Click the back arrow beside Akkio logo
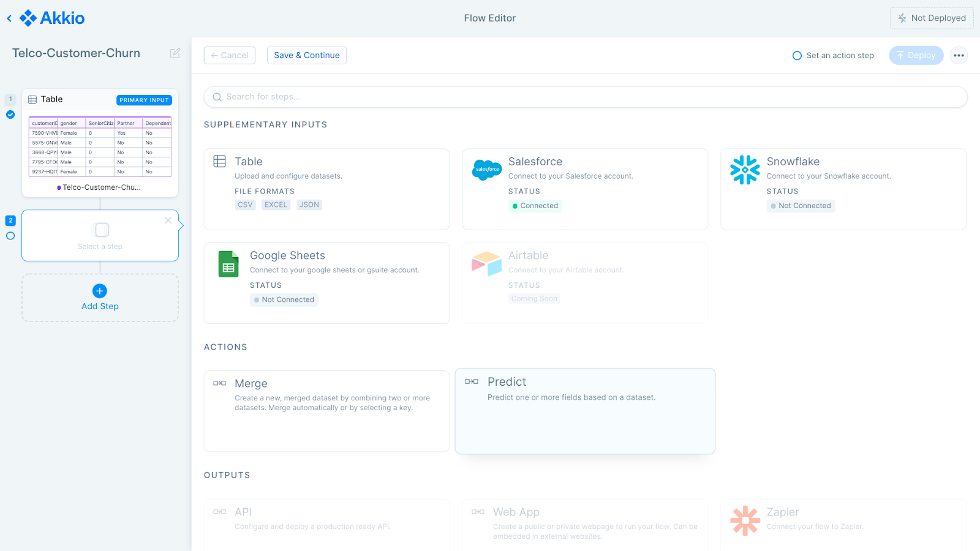This screenshot has width=980, height=551. [9, 18]
